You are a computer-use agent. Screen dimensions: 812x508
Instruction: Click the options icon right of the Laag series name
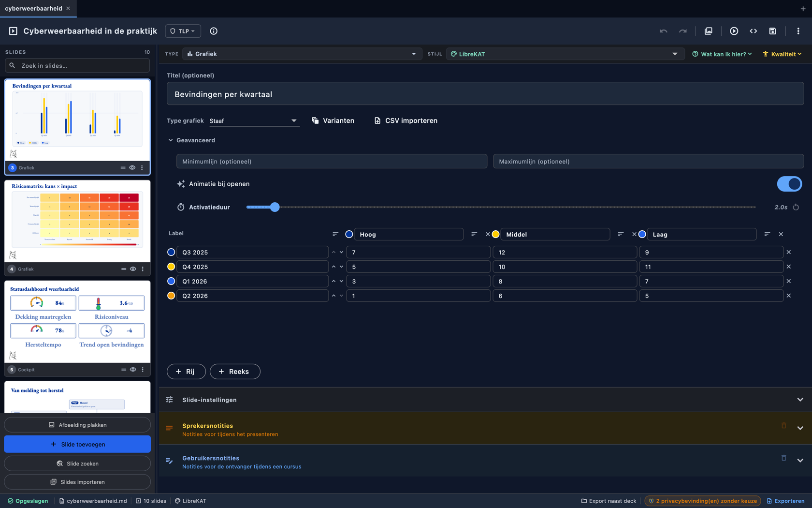click(x=767, y=234)
